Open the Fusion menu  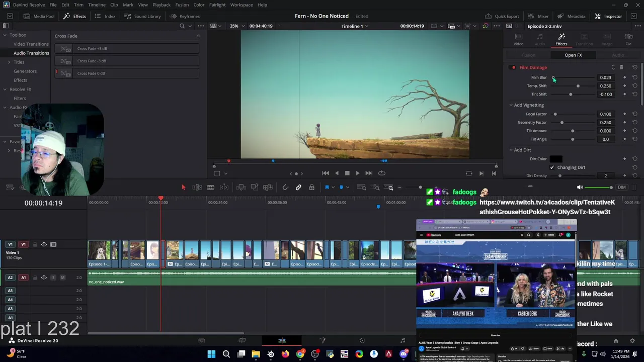click(182, 5)
